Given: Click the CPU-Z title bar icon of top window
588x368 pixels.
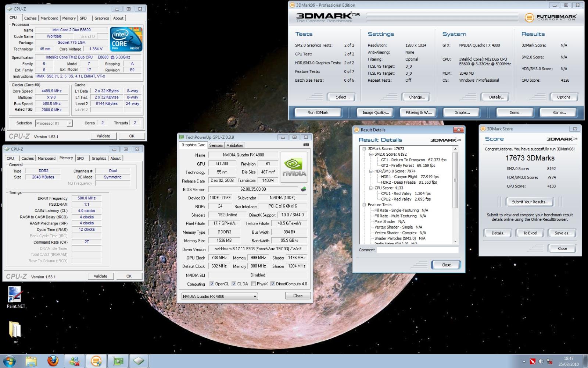Looking at the screenshot, I should [x=9, y=9].
